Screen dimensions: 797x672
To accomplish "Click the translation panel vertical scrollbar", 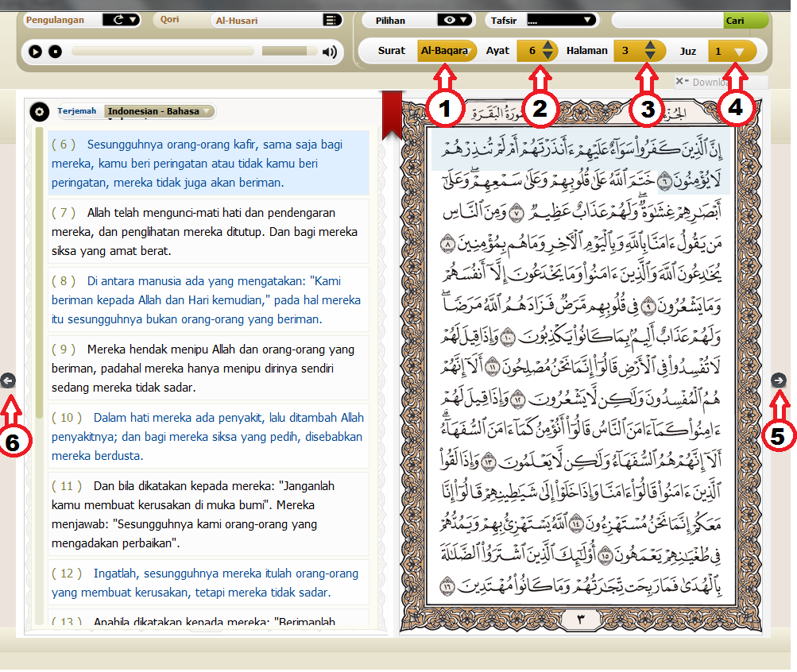I will click(x=39, y=272).
